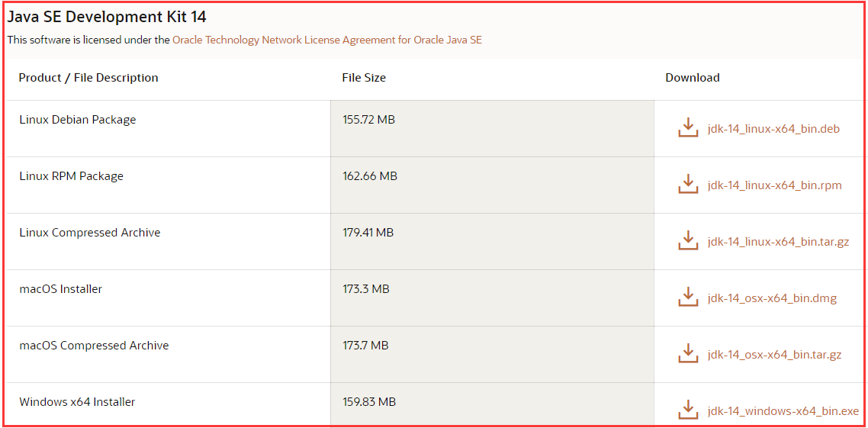Download the jdk-14_linux-x64_bin.deb file link

pyautogui.click(x=773, y=129)
